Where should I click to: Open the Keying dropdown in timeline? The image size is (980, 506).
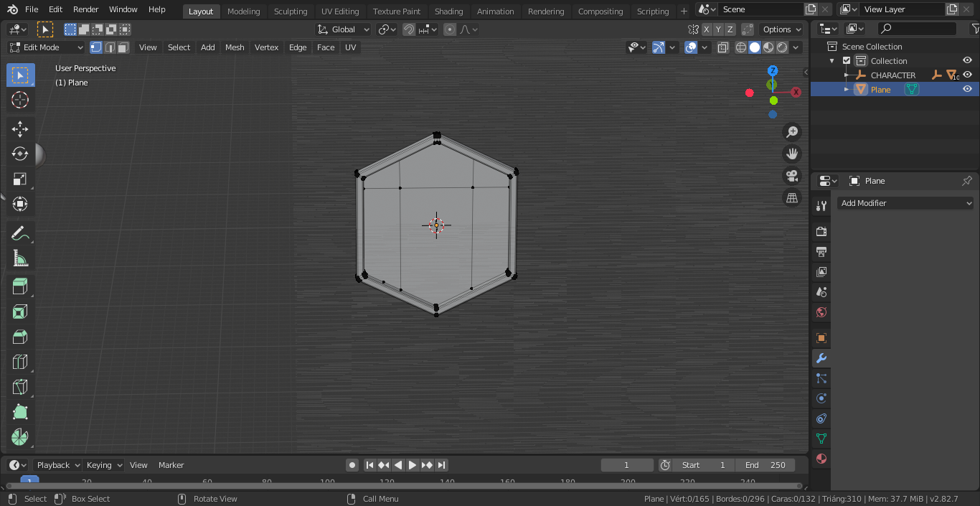click(105, 465)
